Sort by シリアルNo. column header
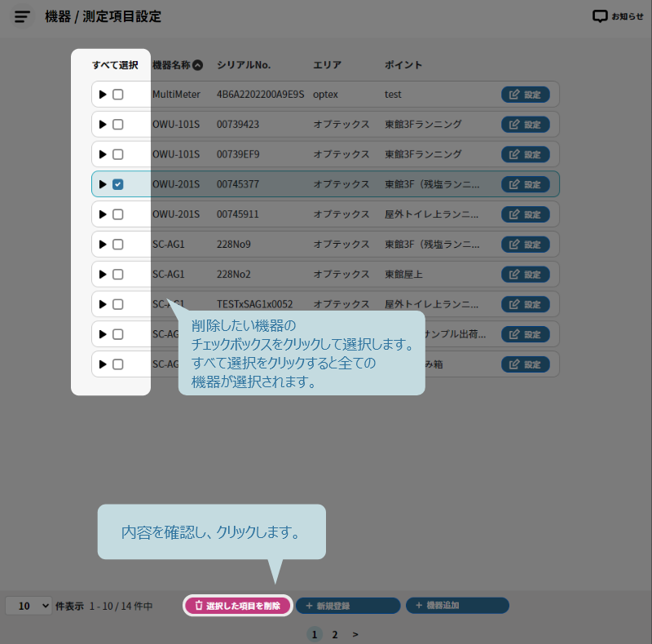 244,65
